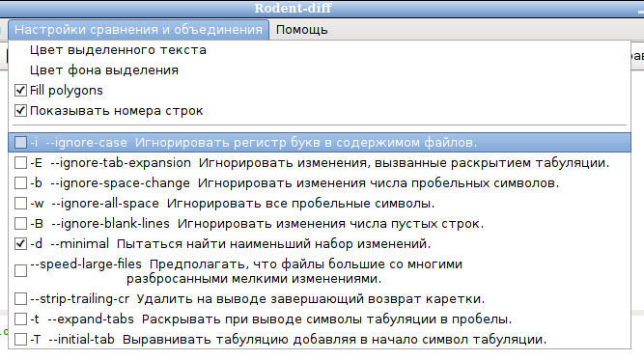Click Настройки сравнения и объединения menu
Viewport: 644px width, 360px height.
click(138, 30)
